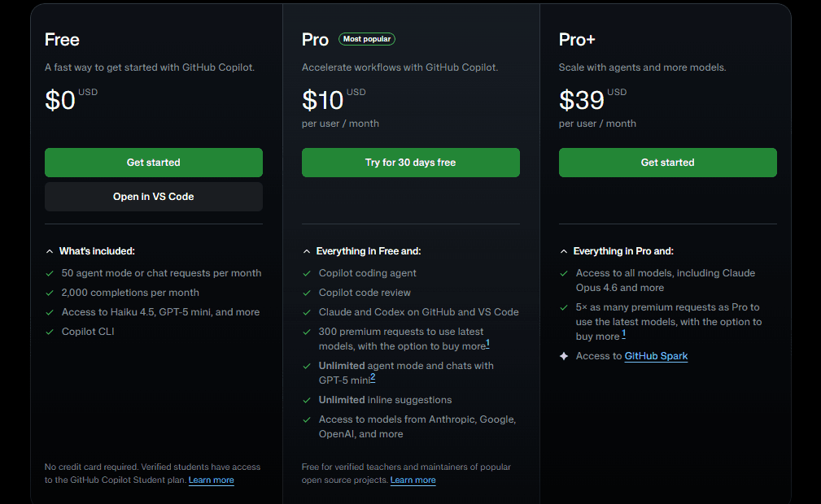
Task: Collapse the Everything in Free and section
Action: 307,252
